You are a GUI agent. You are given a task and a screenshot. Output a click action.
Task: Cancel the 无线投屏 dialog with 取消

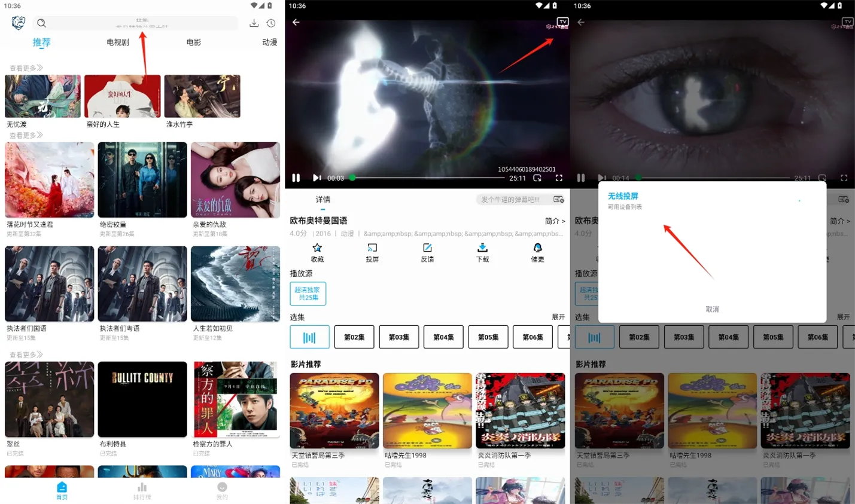712,309
